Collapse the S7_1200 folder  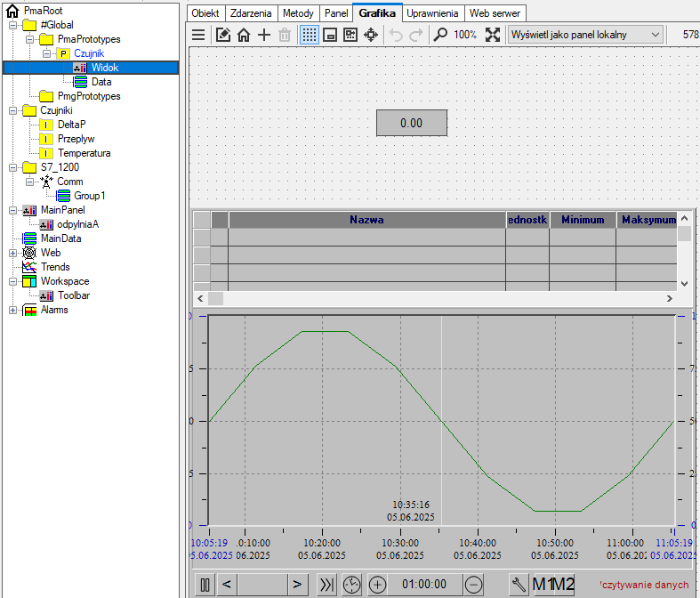(13, 167)
